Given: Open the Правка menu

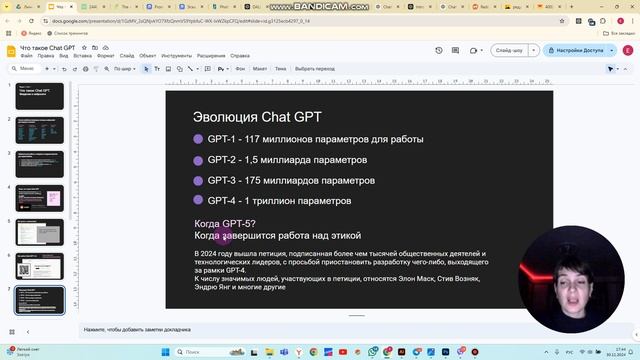Looking at the screenshot, I should coord(46,56).
